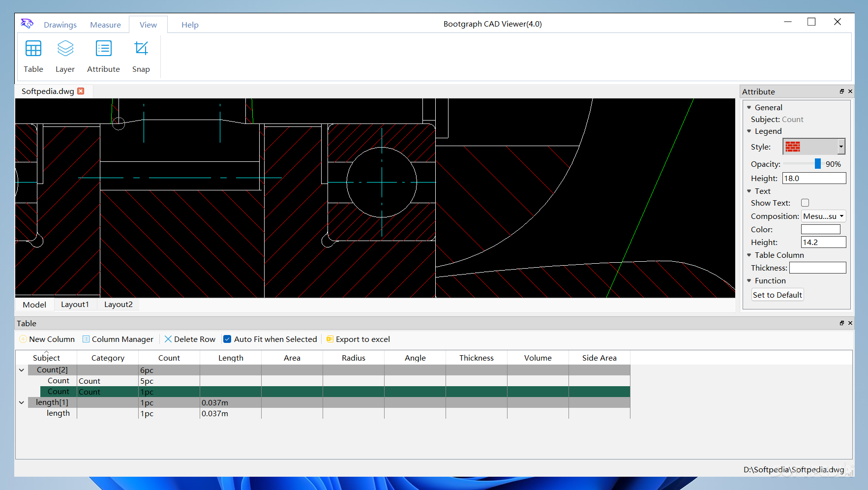This screenshot has height=490, width=868.
Task: Open the Attribute panel tool
Action: (x=103, y=57)
